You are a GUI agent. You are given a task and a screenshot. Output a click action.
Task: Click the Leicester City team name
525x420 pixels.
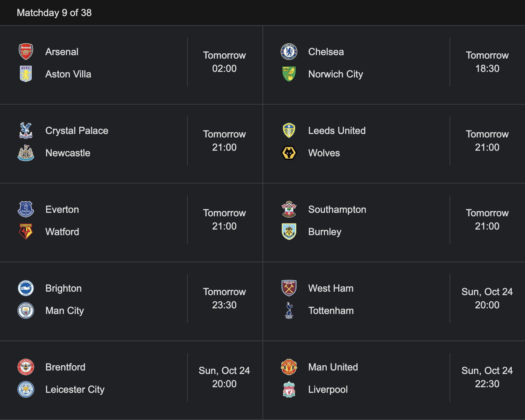[75, 389]
